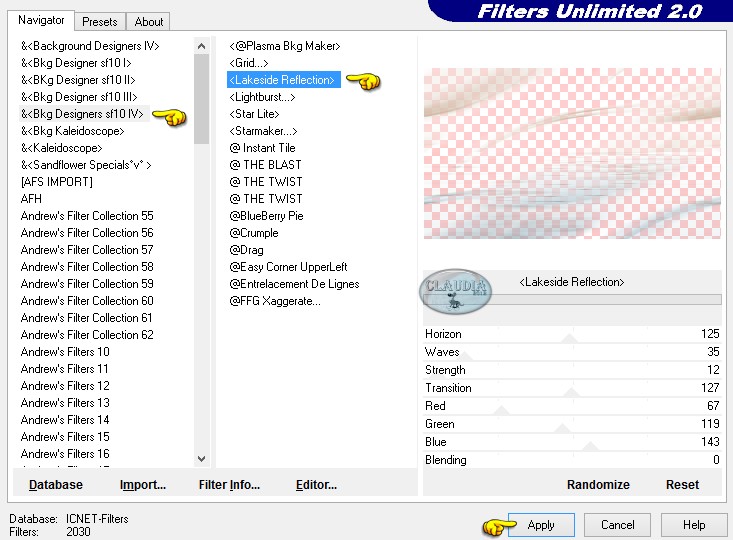This screenshot has height=540, width=733.
Task: Select the Navigator tab
Action: [x=41, y=20]
